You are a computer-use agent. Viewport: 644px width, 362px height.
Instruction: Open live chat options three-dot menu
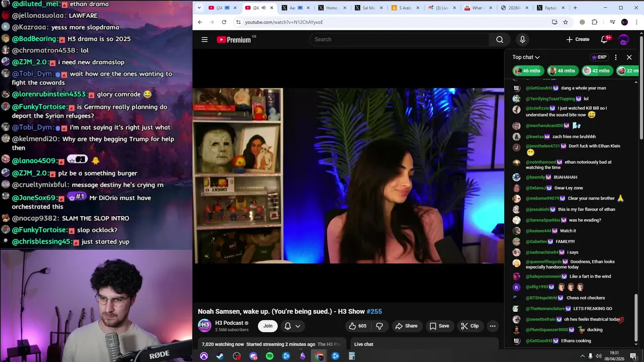[x=616, y=57]
